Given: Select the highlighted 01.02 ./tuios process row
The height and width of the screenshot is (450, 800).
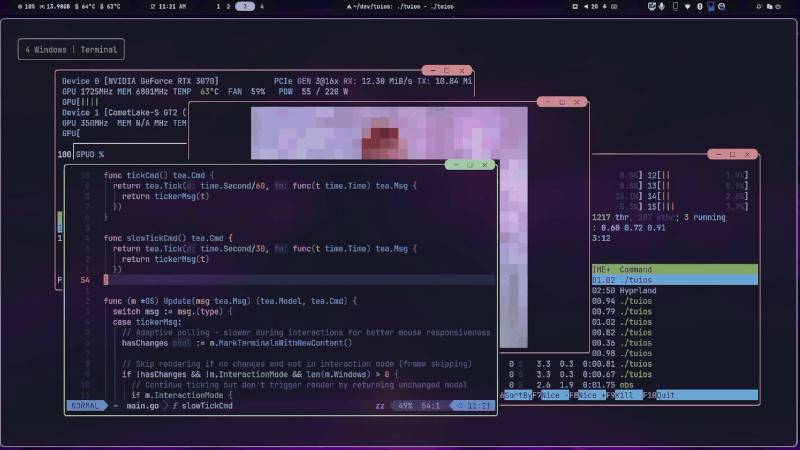Looking at the screenshot, I should click(675, 280).
